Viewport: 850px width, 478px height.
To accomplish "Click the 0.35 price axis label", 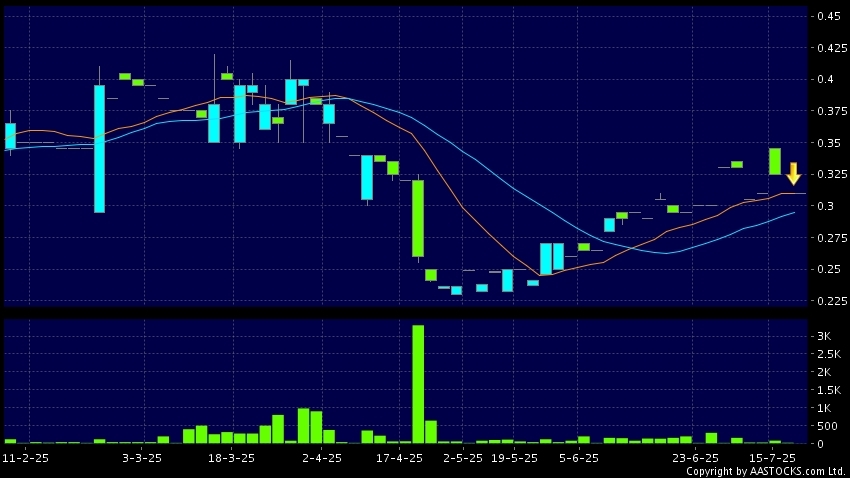I will pyautogui.click(x=829, y=143).
